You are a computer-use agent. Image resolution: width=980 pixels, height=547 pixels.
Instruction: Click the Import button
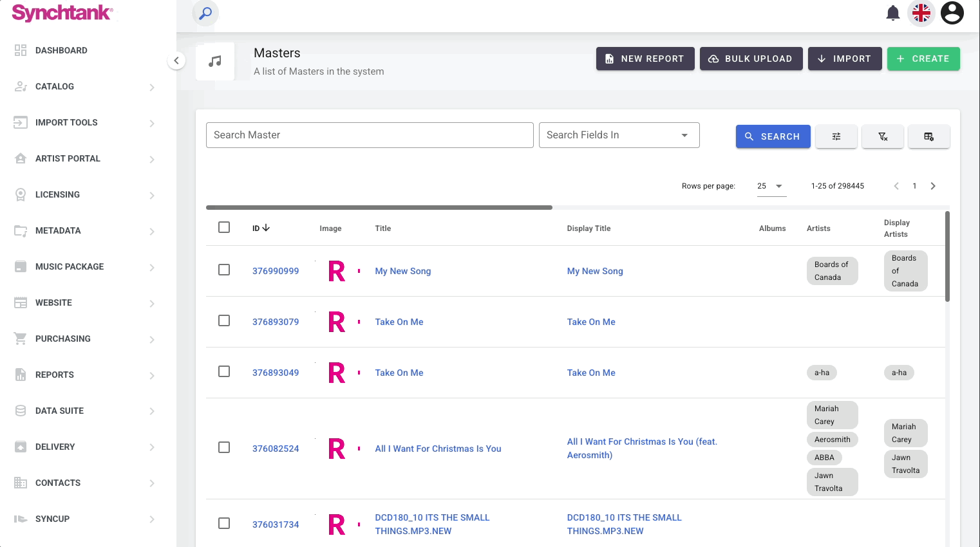coord(845,59)
